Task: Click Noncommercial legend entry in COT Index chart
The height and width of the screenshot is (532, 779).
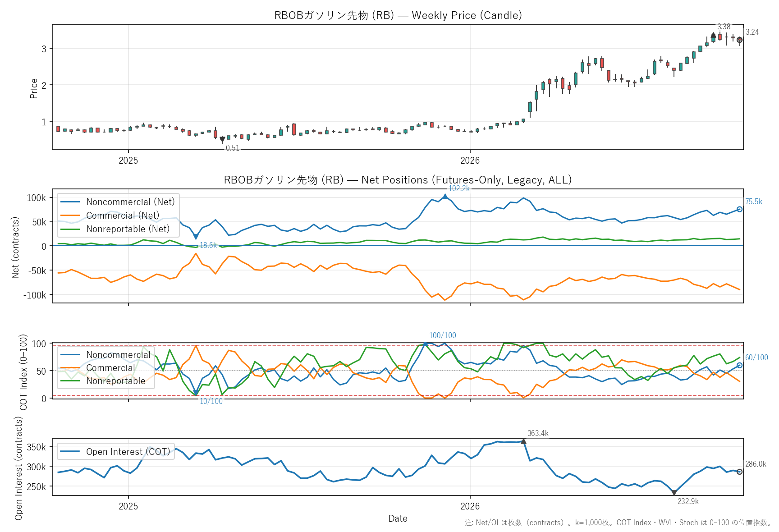Action: coord(105,355)
